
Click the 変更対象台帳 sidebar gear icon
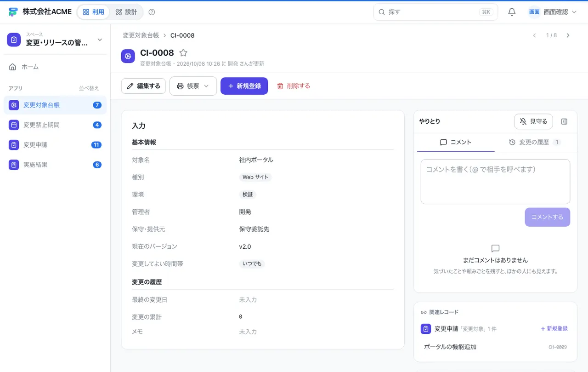pos(14,105)
